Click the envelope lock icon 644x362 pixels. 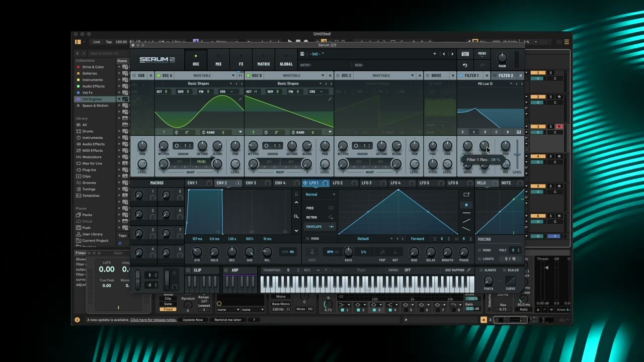[x=296, y=194]
